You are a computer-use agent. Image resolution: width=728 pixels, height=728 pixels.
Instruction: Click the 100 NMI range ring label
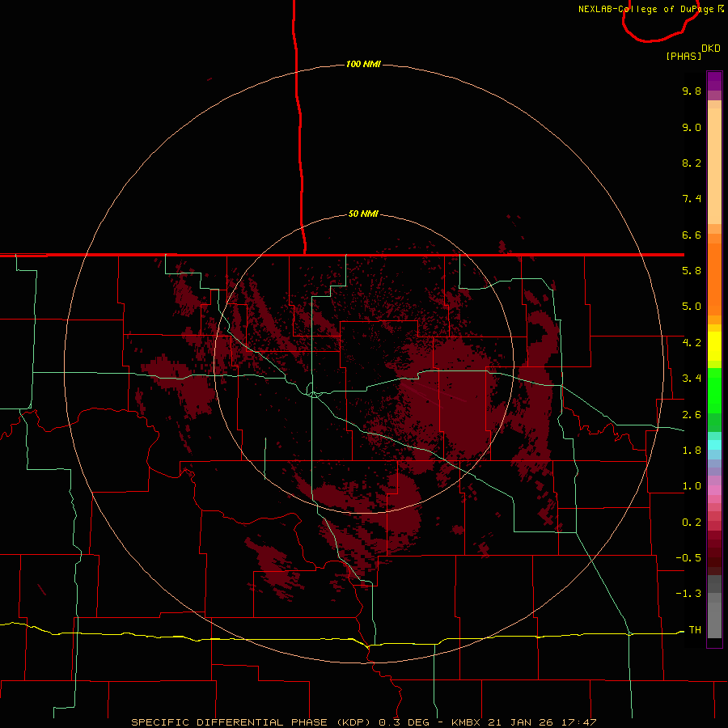(363, 64)
